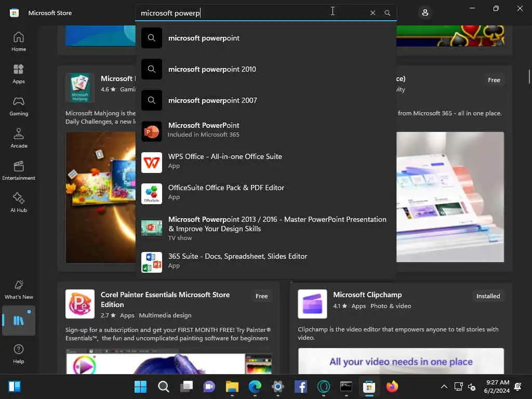Click the Microsoft Store logo icon
The height and width of the screenshot is (399, 532).
pos(14,13)
